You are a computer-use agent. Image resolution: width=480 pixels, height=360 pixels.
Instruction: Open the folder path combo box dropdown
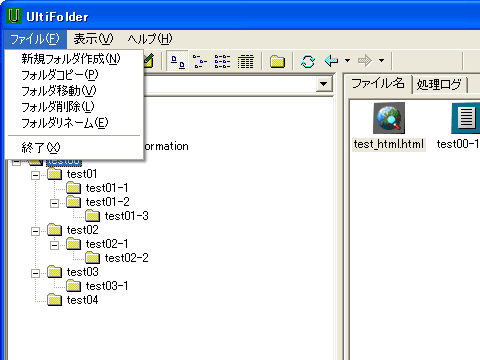[324, 84]
